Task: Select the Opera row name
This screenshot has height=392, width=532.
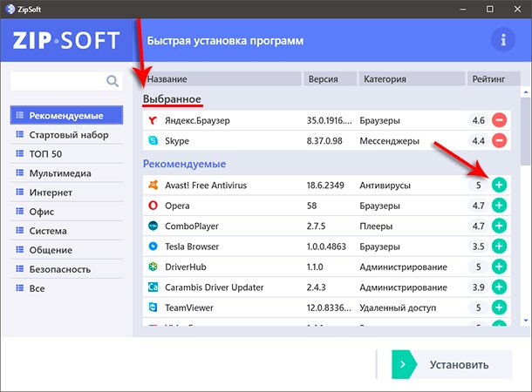Action: pos(177,206)
